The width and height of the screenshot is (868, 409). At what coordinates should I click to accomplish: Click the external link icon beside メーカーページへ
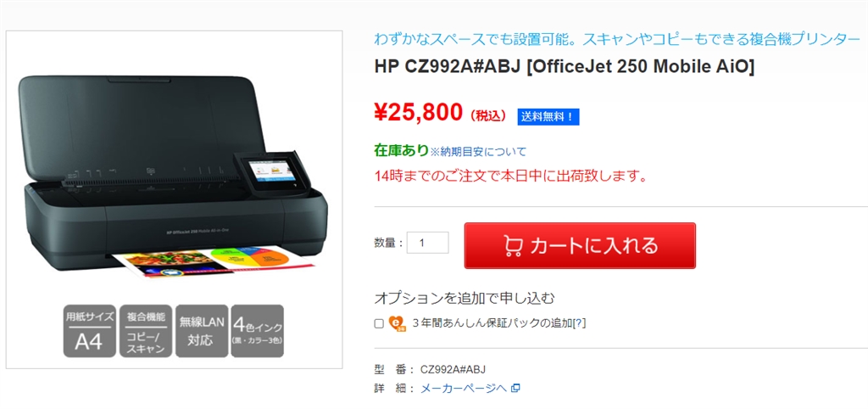pyautogui.click(x=515, y=388)
